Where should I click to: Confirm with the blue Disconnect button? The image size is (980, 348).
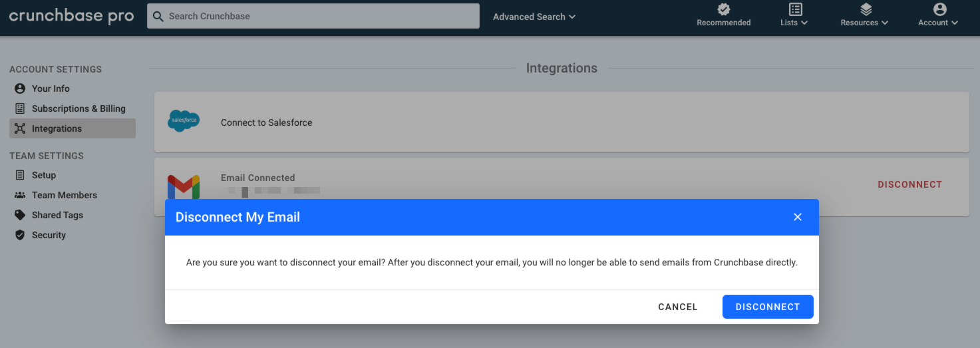[x=768, y=307]
